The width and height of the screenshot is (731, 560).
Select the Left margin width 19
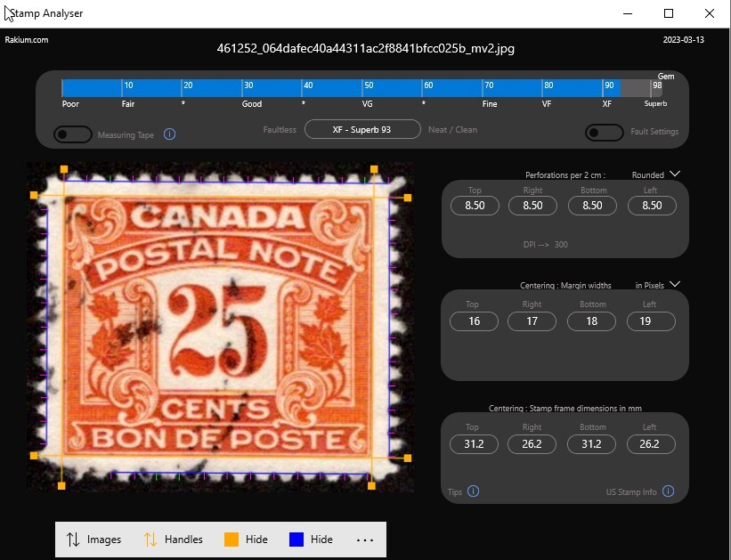(x=651, y=321)
